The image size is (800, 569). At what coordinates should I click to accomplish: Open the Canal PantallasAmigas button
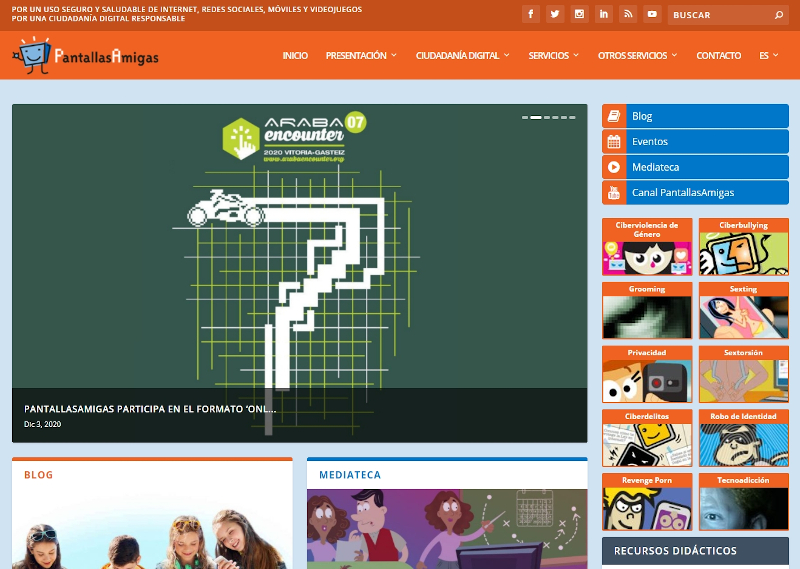tap(695, 193)
